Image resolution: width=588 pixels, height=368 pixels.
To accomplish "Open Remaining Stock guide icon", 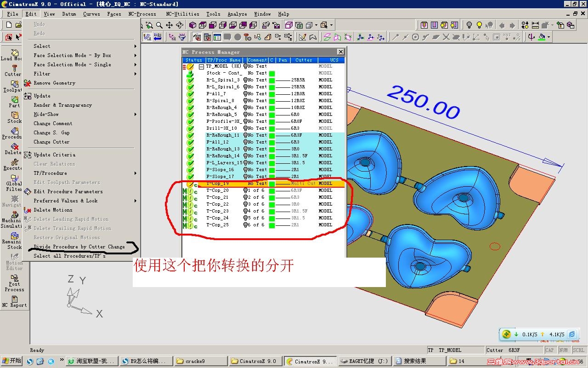I will [x=14, y=236].
